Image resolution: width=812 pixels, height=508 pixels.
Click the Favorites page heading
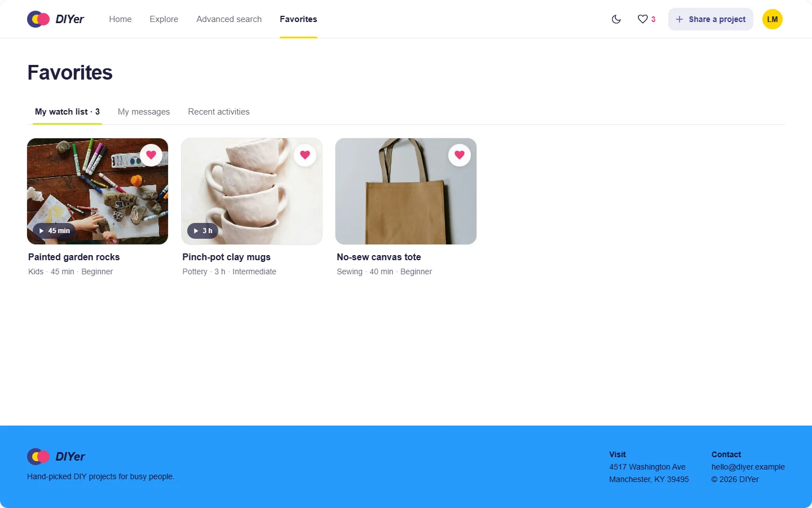point(70,73)
